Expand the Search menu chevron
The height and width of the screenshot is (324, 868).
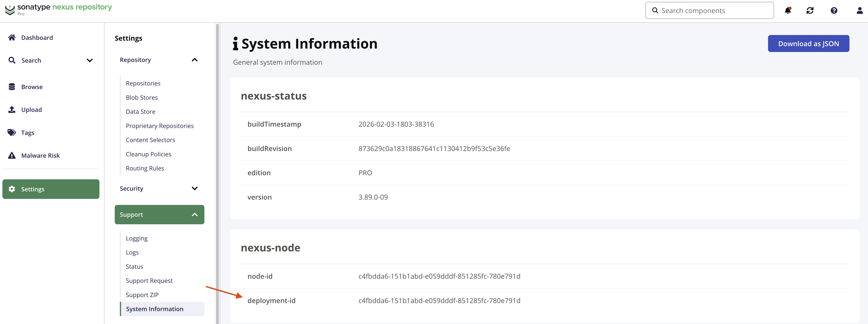coord(90,60)
